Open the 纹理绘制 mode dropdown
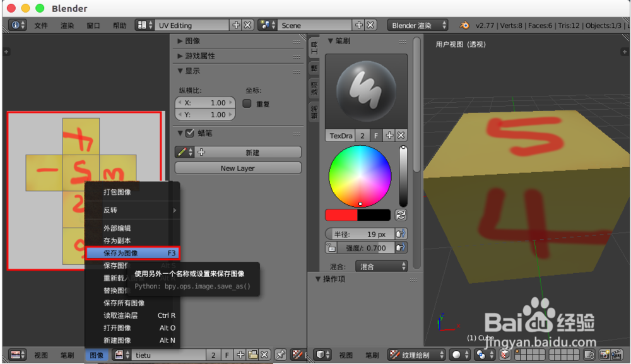Viewport: 631px width, 364px height. (416, 355)
